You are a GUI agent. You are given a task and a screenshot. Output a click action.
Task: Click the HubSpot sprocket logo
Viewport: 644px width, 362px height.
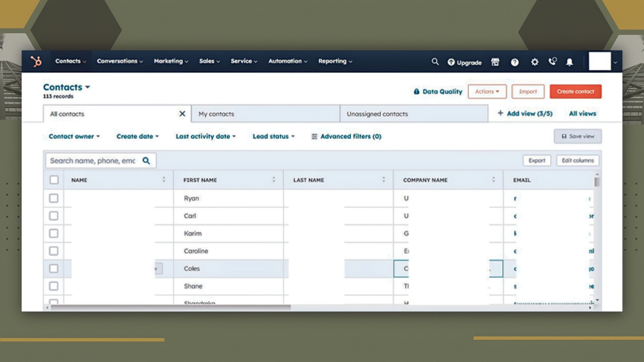36,61
